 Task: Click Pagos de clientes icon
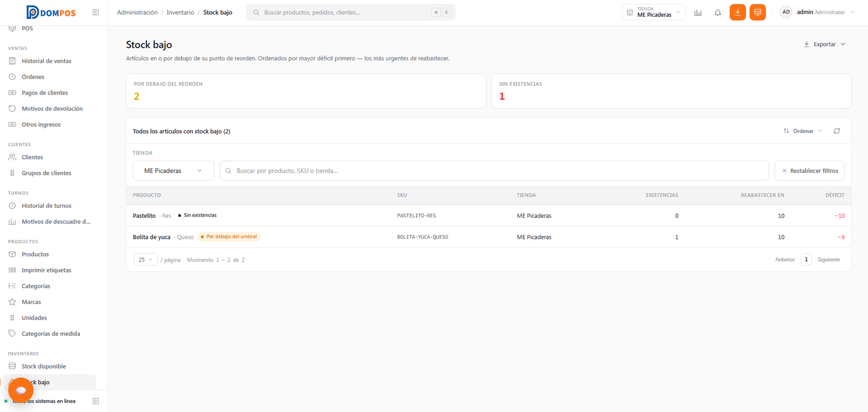(x=12, y=92)
